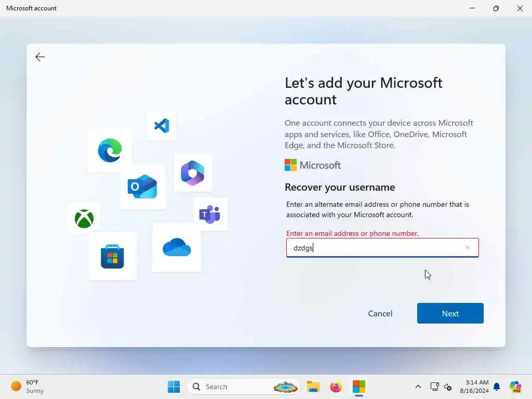Screen dimensions: 532x399
Task: Click the Microsoft Edge icon
Action: (x=110, y=150)
